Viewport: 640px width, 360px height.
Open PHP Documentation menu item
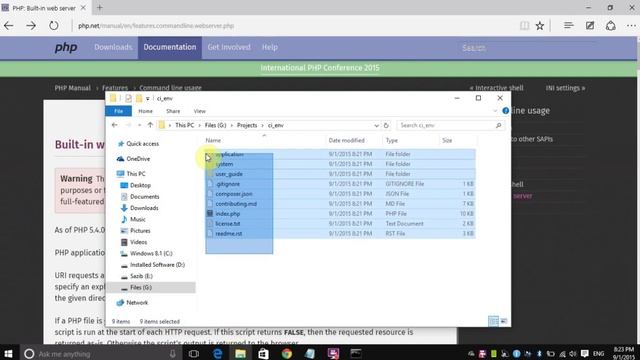tap(170, 47)
